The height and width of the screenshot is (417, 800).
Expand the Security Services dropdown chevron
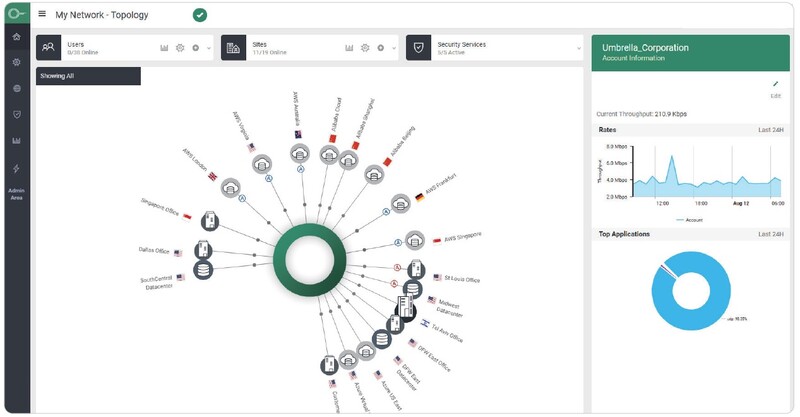578,48
